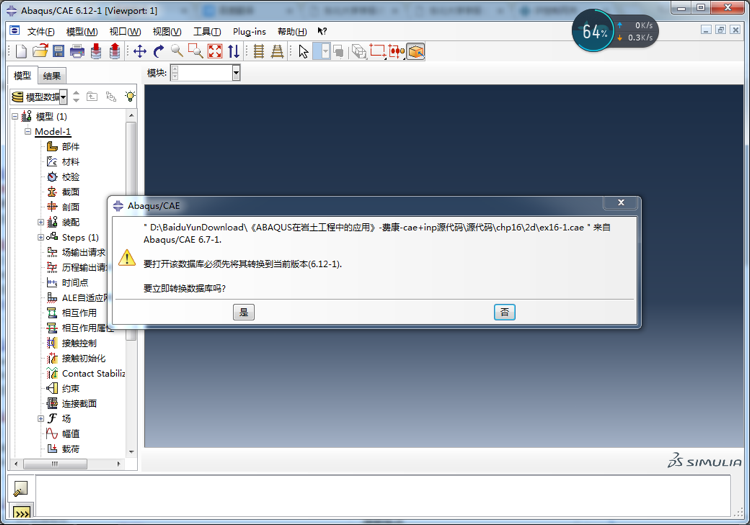Open the 视口(W) menu

(x=125, y=32)
